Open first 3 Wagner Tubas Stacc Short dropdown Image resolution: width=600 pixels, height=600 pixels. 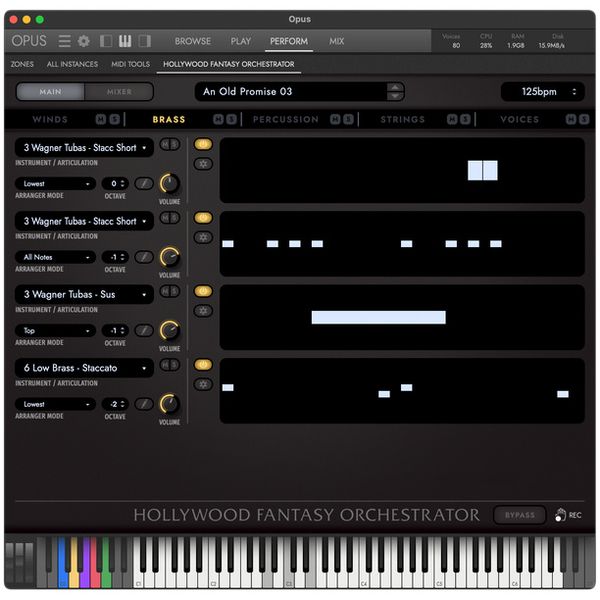84,147
